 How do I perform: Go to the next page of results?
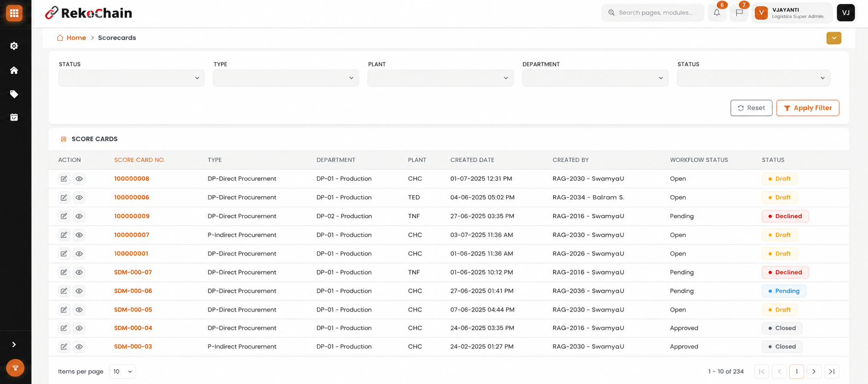click(814, 372)
